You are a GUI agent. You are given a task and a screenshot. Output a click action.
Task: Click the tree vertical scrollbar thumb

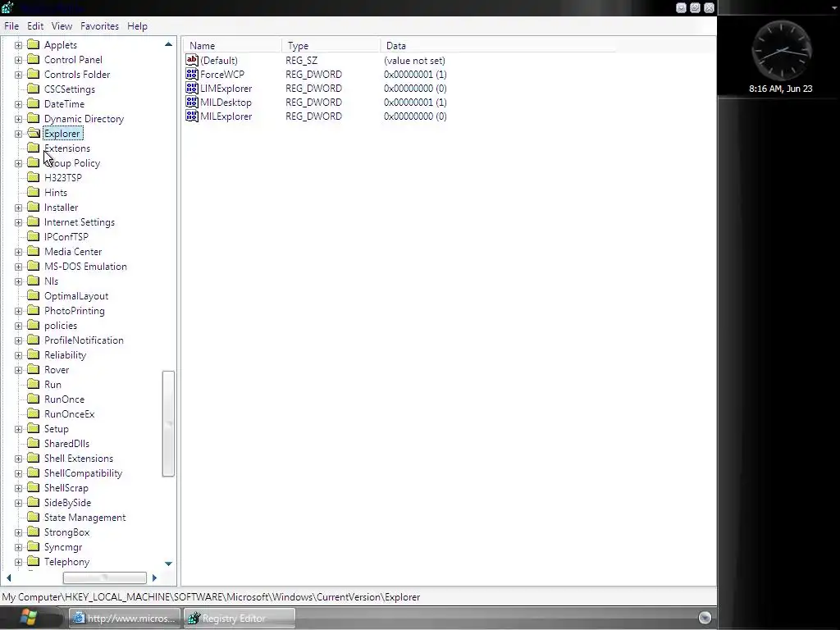pos(168,423)
